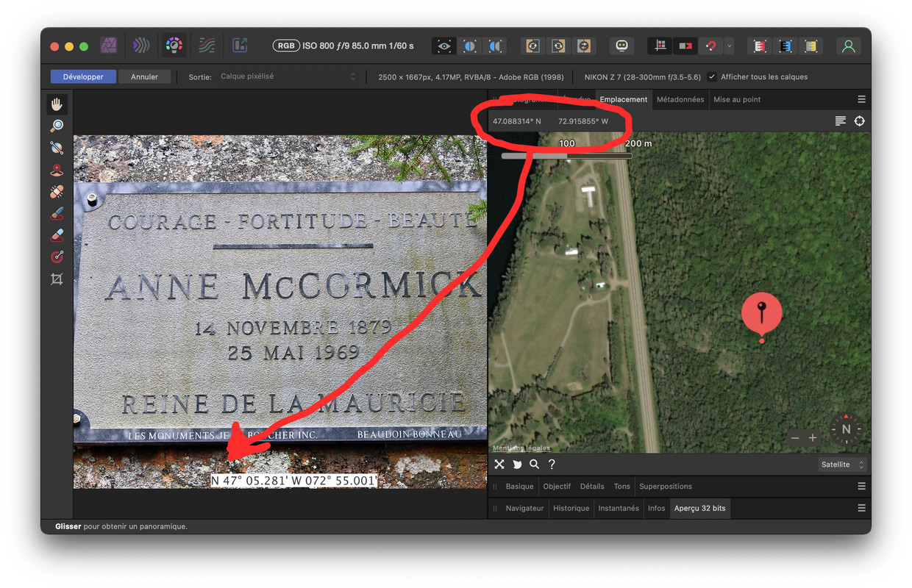Show clipped shadows icon
Screen dimensions: 912x588
coord(785,46)
